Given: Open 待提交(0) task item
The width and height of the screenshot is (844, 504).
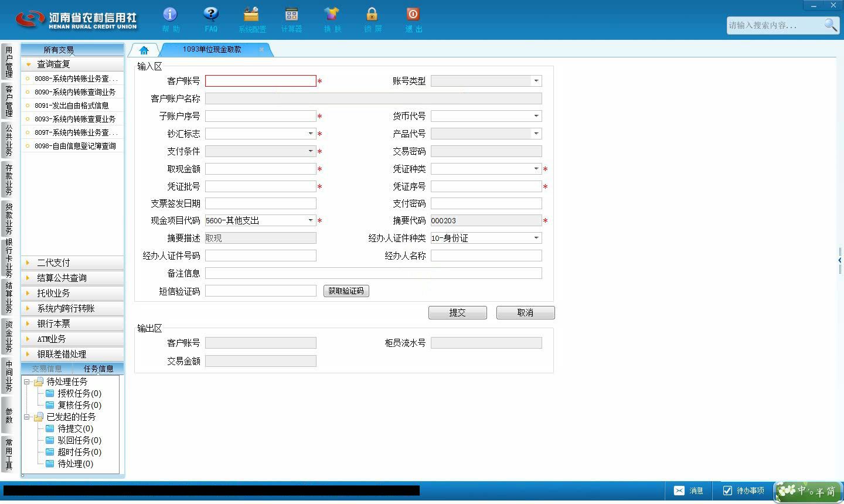Looking at the screenshot, I should tap(75, 428).
